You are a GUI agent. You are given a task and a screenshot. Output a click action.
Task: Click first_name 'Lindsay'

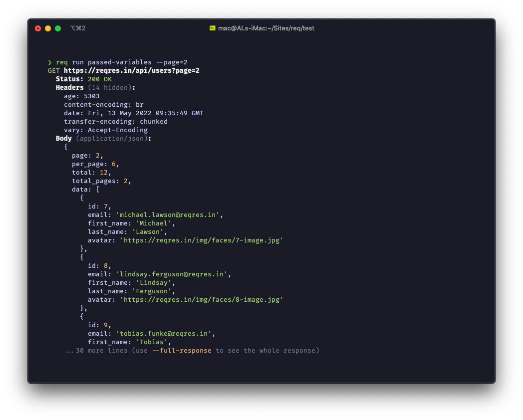tap(131, 283)
